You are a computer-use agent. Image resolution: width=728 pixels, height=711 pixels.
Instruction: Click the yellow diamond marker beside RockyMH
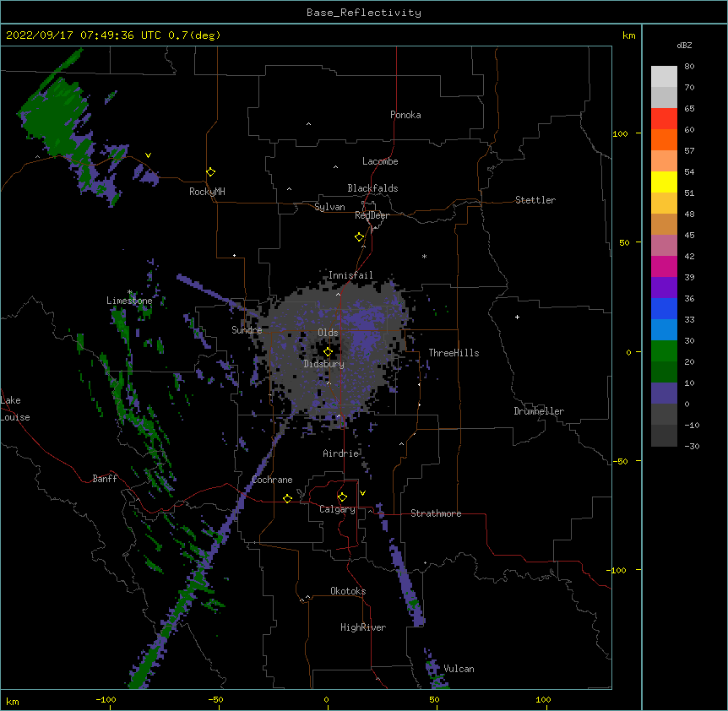point(211,172)
